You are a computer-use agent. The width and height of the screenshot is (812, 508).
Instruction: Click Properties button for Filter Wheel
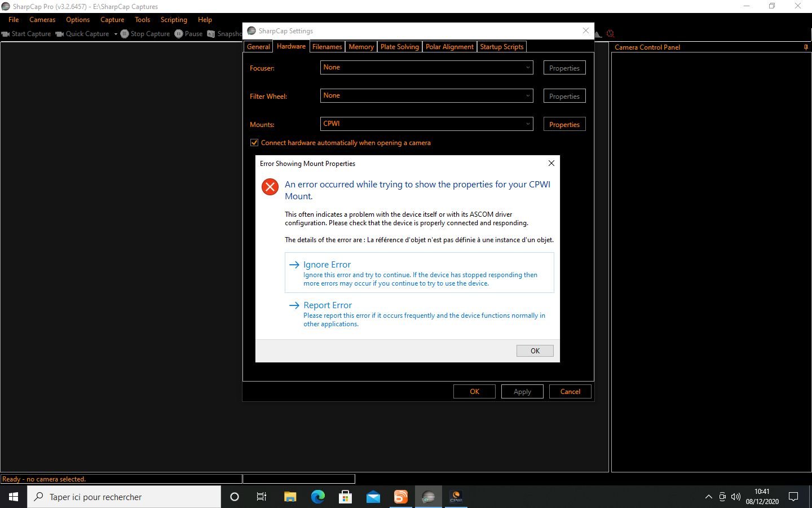click(x=564, y=96)
